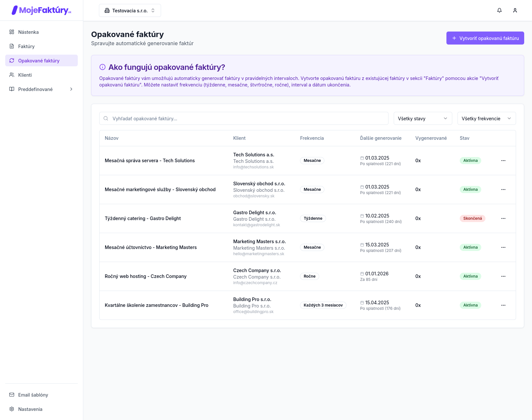Open actions menu for Building Pro row
The height and width of the screenshot is (420, 532).
pos(503,305)
